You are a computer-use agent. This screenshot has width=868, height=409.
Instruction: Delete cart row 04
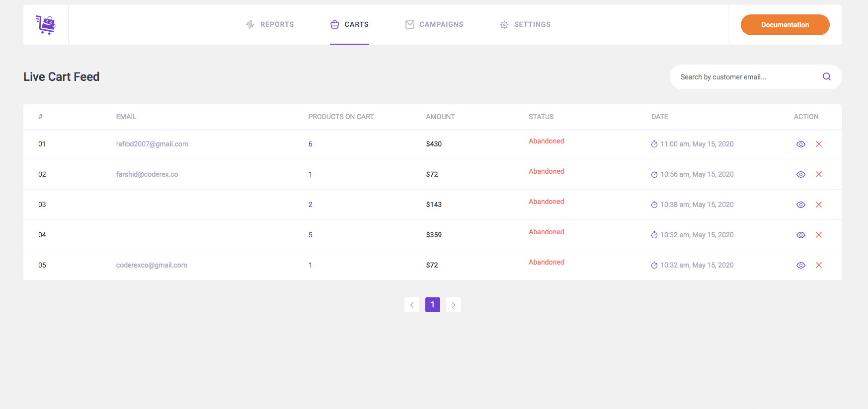click(819, 235)
